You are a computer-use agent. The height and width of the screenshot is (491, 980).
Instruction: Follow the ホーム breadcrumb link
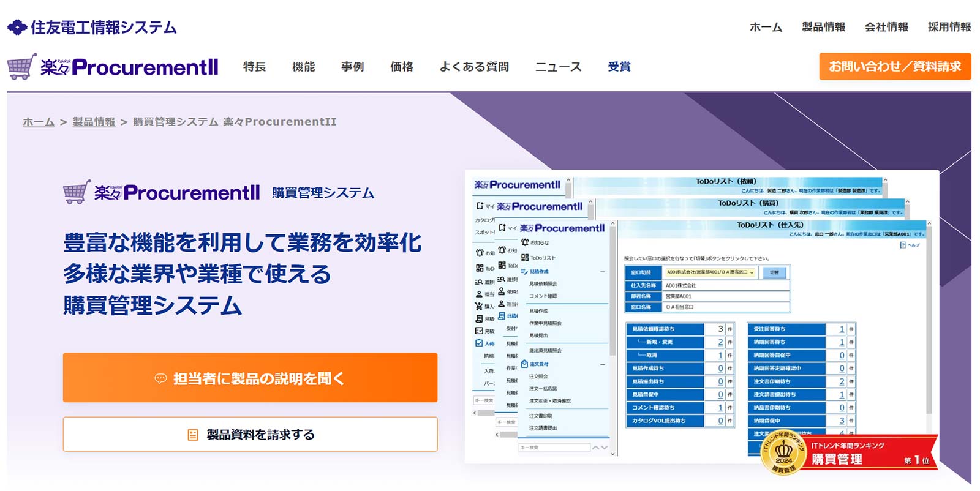[x=39, y=122]
